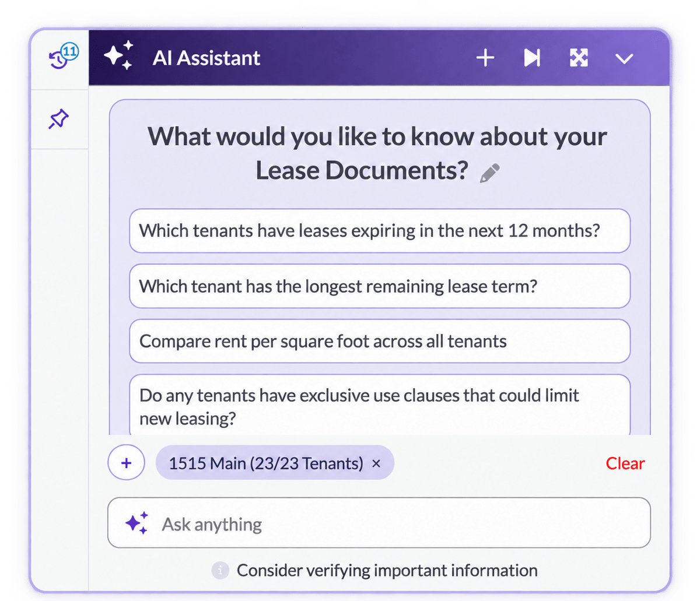Click the pin icon in sidebar
The width and height of the screenshot is (700, 601).
coord(58,120)
